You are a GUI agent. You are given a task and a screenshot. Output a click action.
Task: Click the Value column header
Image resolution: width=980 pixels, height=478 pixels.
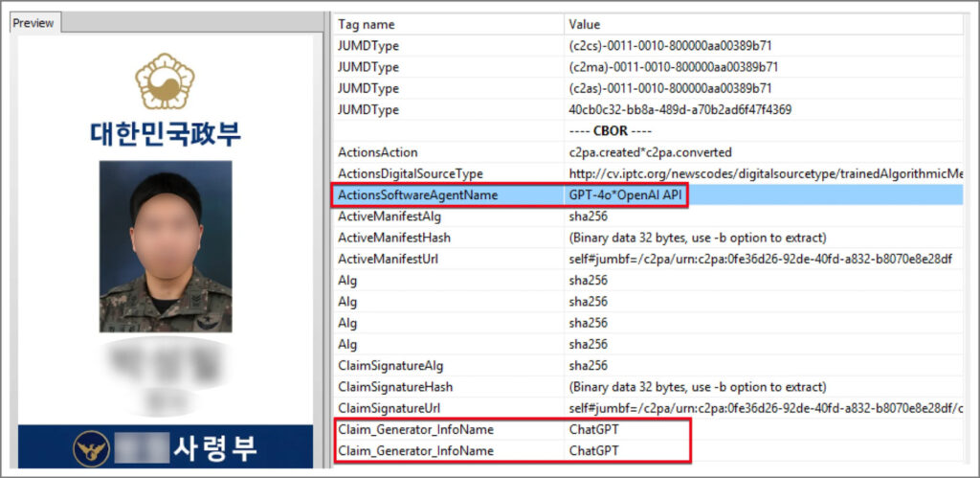tap(585, 25)
